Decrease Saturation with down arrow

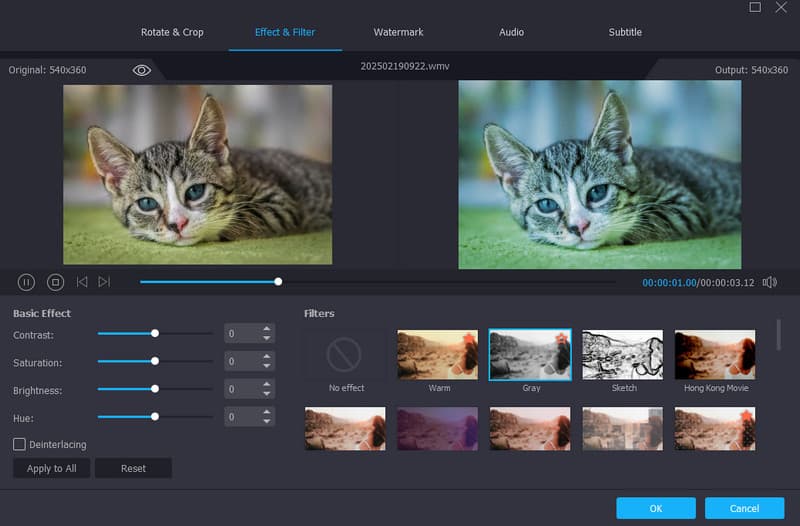tap(266, 366)
